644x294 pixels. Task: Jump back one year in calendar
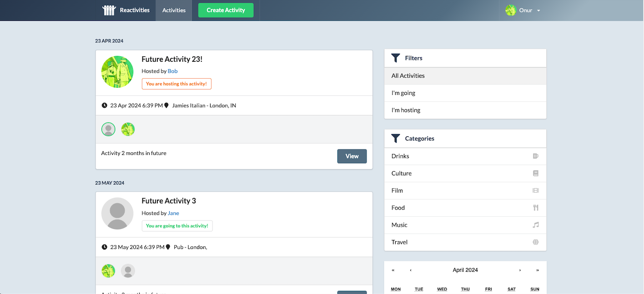coord(393,270)
